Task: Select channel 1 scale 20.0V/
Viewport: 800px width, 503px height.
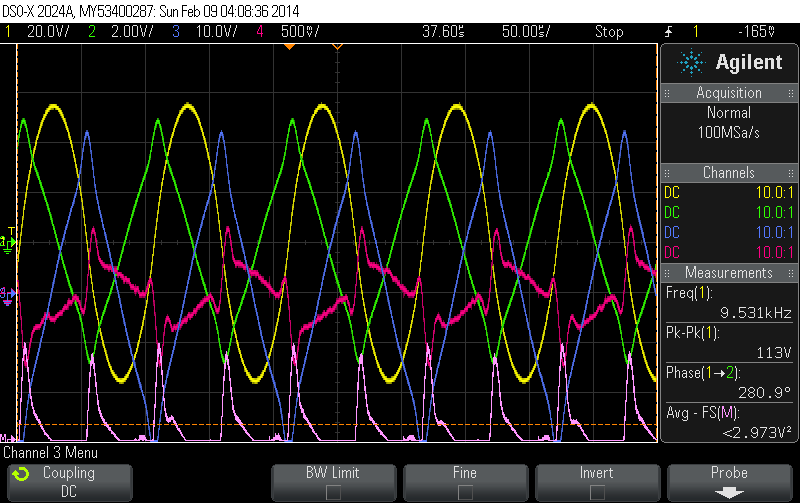Action: click(48, 32)
